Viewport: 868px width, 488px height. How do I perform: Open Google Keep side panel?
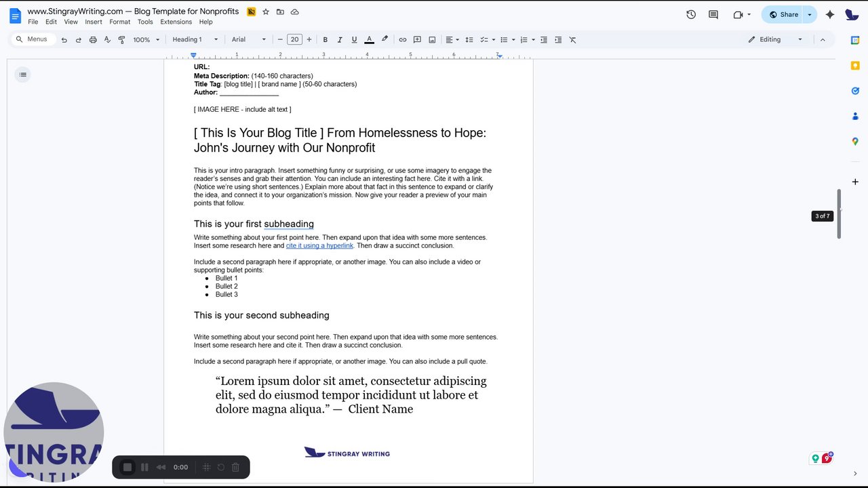pyautogui.click(x=855, y=65)
